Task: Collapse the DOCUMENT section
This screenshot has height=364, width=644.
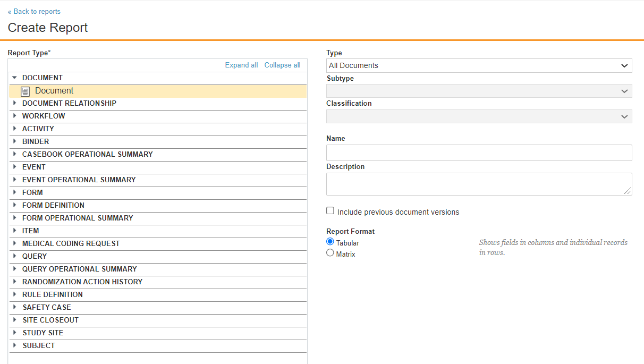Action: pos(15,77)
